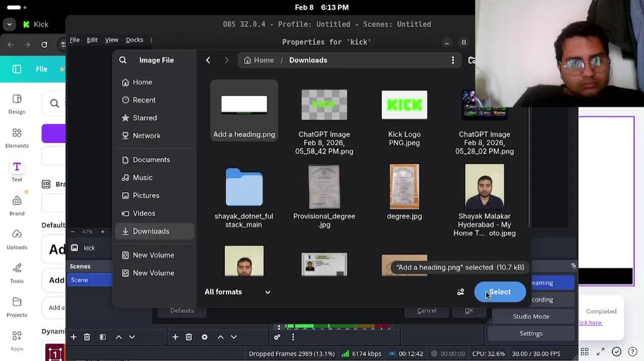Open advanced audio properties gears icon
The height and width of the screenshot is (361, 644).
click(277, 337)
